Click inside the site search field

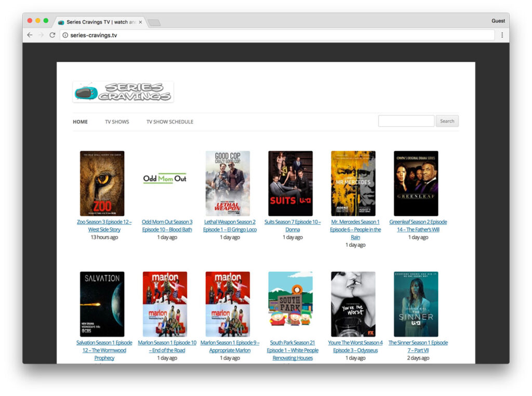[x=406, y=121]
